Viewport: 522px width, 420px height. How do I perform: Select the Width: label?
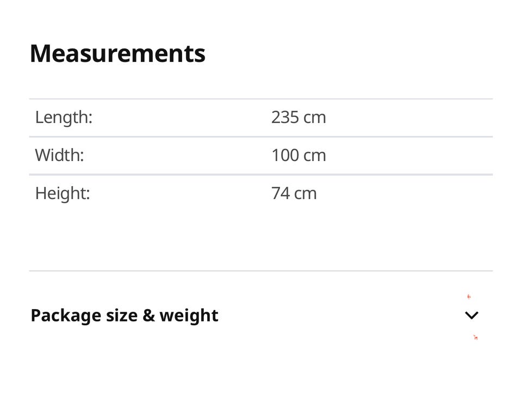tap(59, 155)
